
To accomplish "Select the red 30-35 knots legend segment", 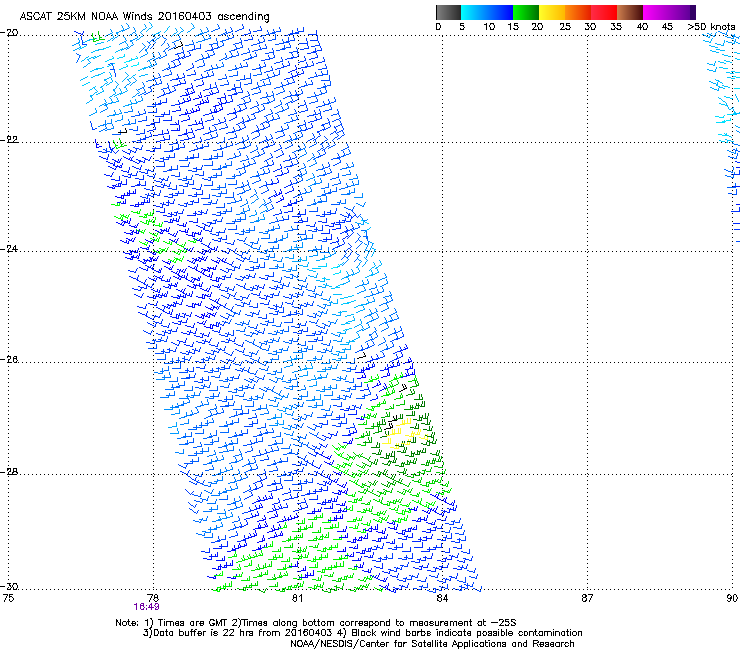I will pos(604,12).
